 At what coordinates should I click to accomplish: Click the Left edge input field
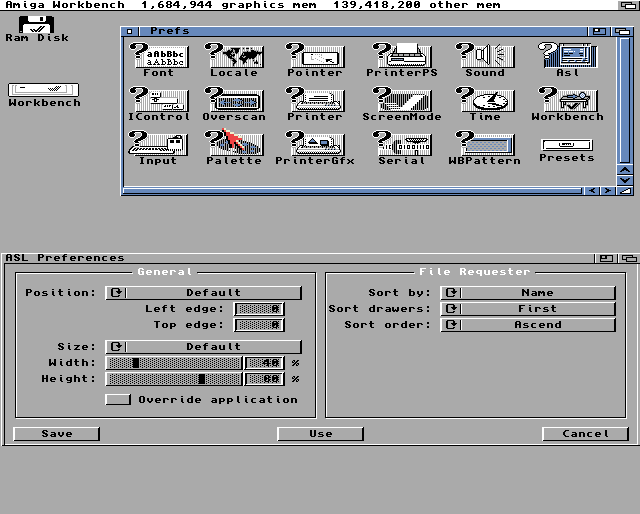(259, 309)
